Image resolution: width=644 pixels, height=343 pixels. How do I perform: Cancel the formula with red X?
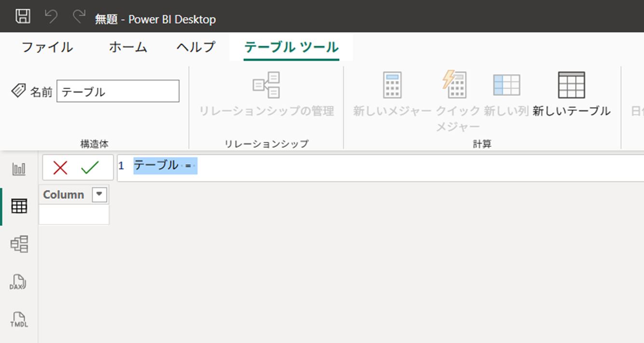tap(60, 168)
